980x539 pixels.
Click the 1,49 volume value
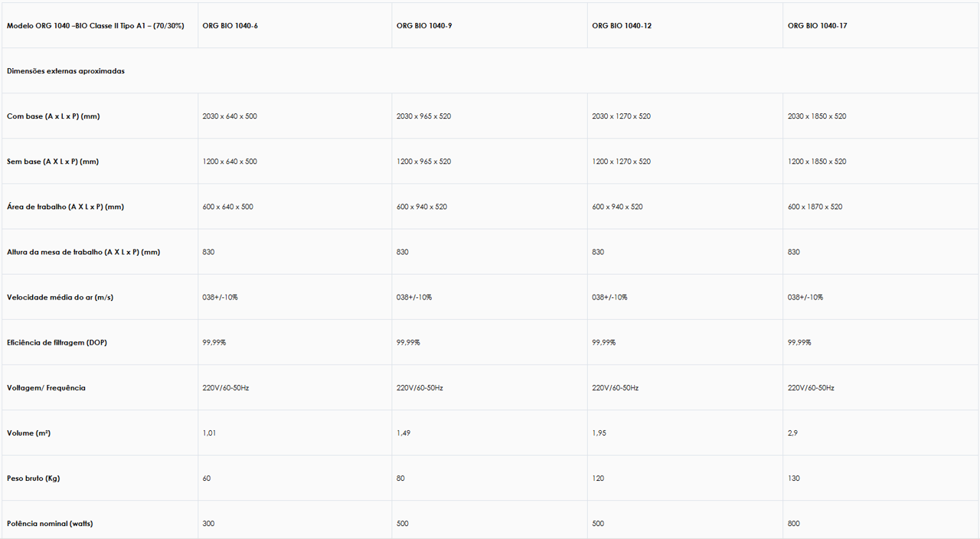tap(403, 433)
